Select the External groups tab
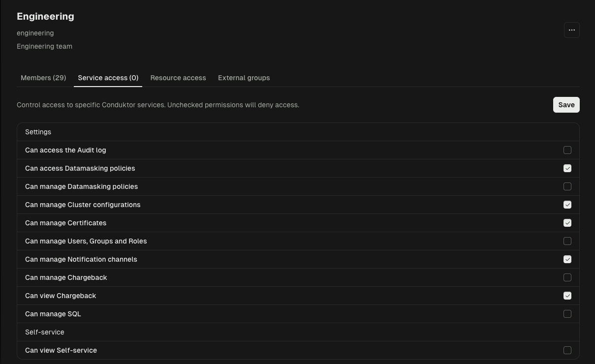The image size is (595, 364). coord(244,78)
